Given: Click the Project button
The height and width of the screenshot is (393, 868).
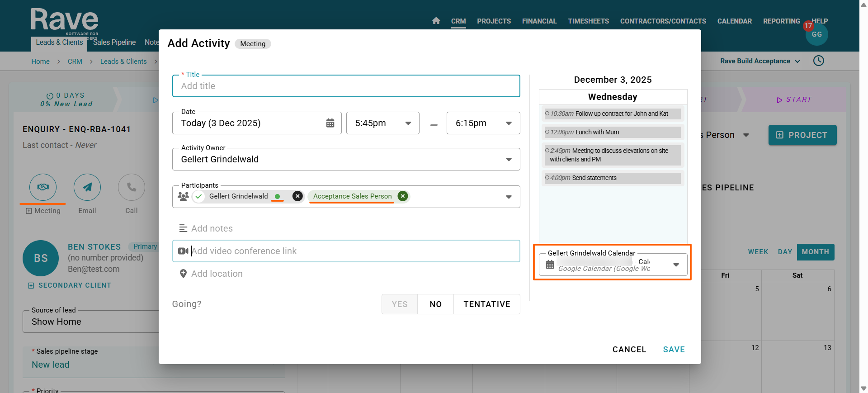Looking at the screenshot, I should 802,135.
